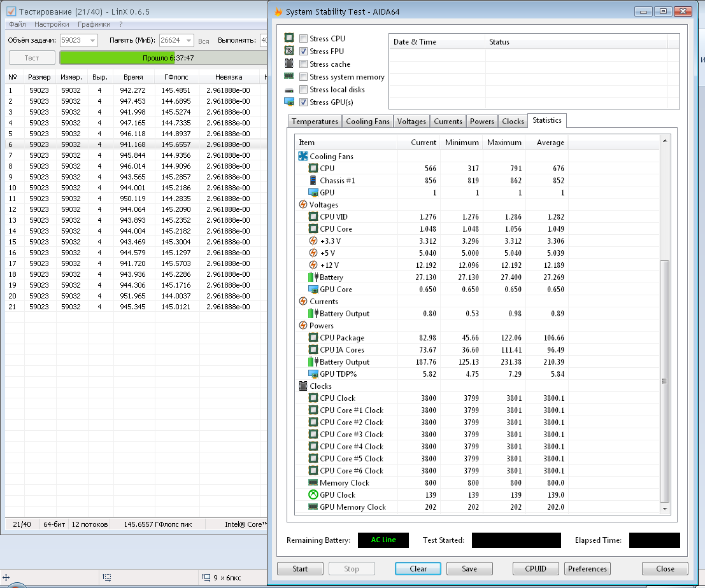The image size is (705, 588).
Task: Click the crosshair icon in bottom status bar
Action: coord(6,578)
